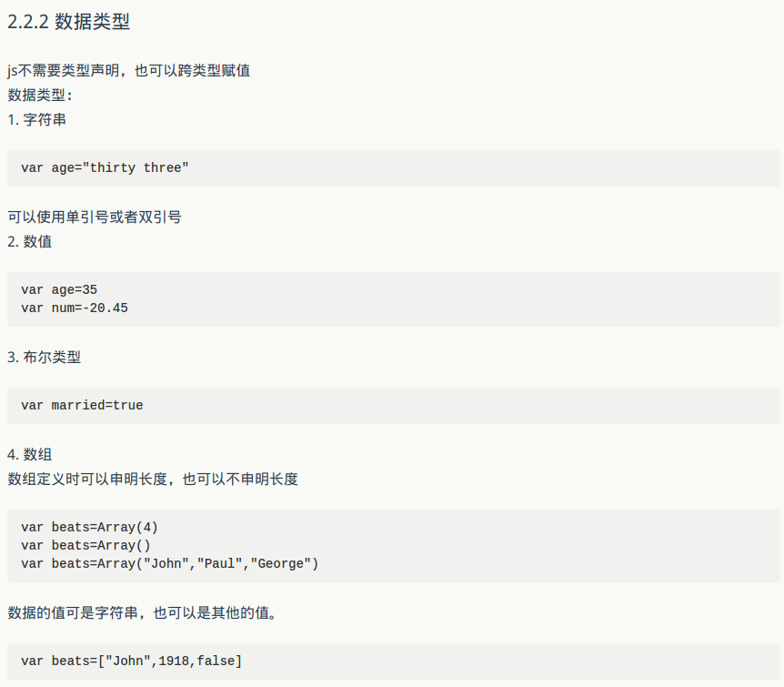
Task: Click the code line "var married=true"
Action: 82,405
